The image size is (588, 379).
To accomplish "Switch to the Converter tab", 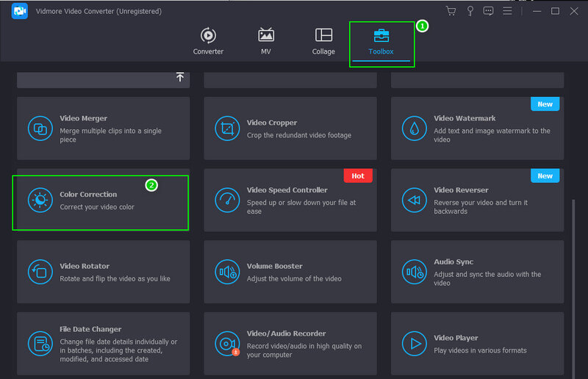I will [x=208, y=42].
